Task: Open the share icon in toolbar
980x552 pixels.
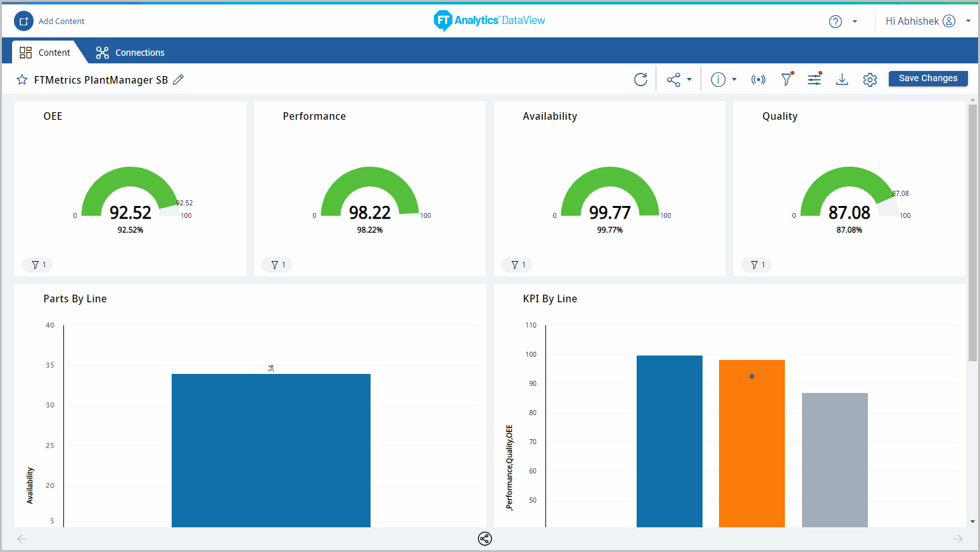Action: click(673, 79)
